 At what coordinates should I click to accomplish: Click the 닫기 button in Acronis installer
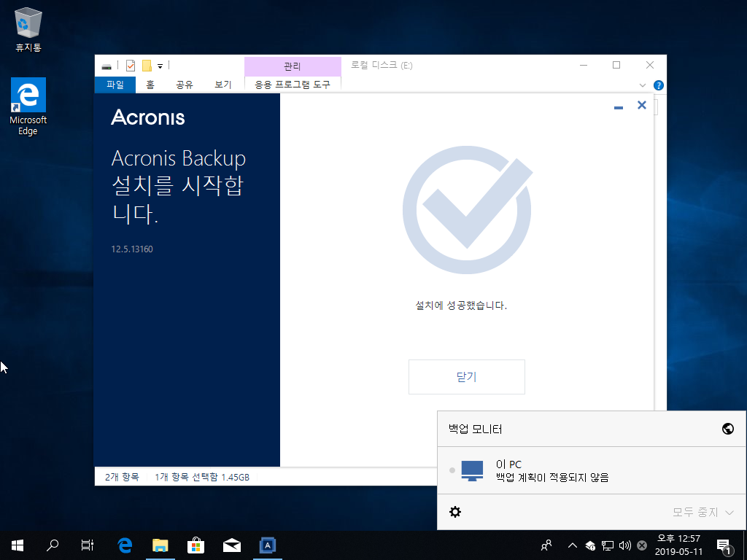tap(466, 377)
